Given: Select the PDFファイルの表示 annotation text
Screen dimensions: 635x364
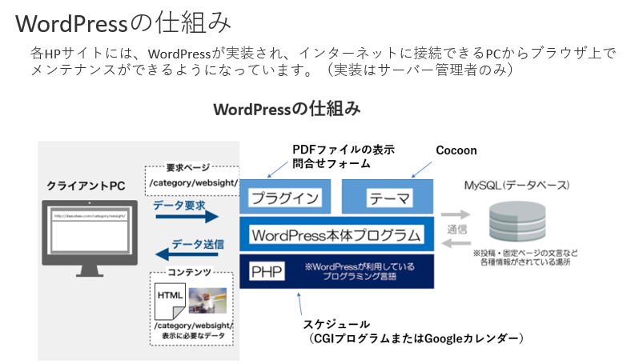Looking at the screenshot, I should pos(343,150).
